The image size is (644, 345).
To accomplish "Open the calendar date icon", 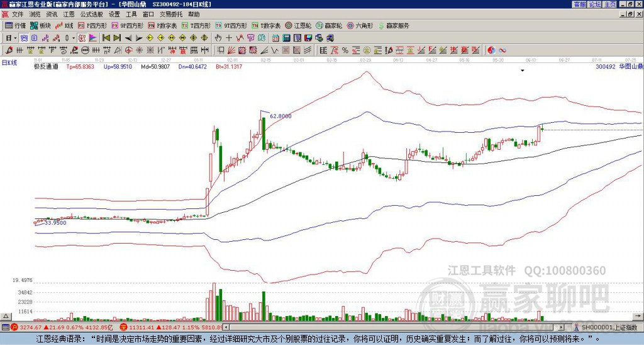I will tap(275, 38).
